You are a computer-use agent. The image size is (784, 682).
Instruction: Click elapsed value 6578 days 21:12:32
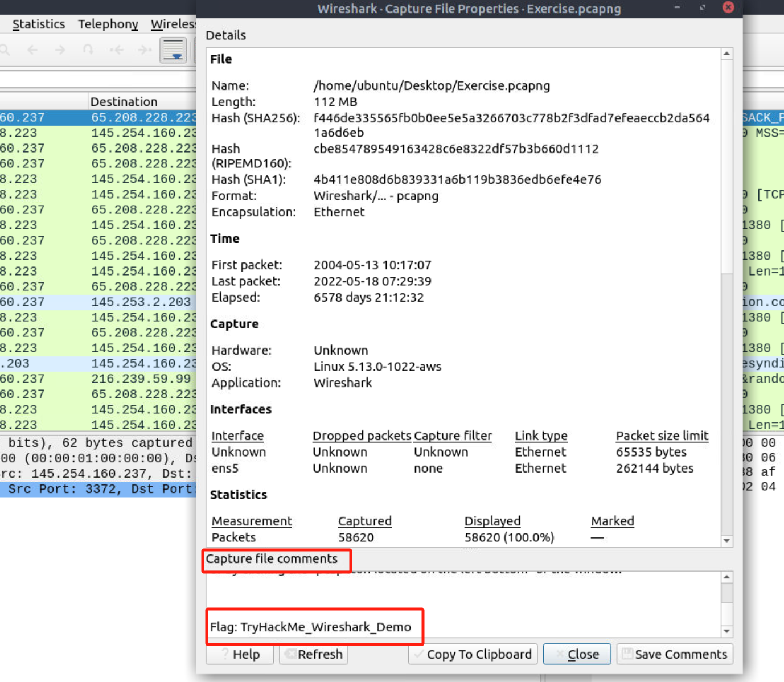368,297
